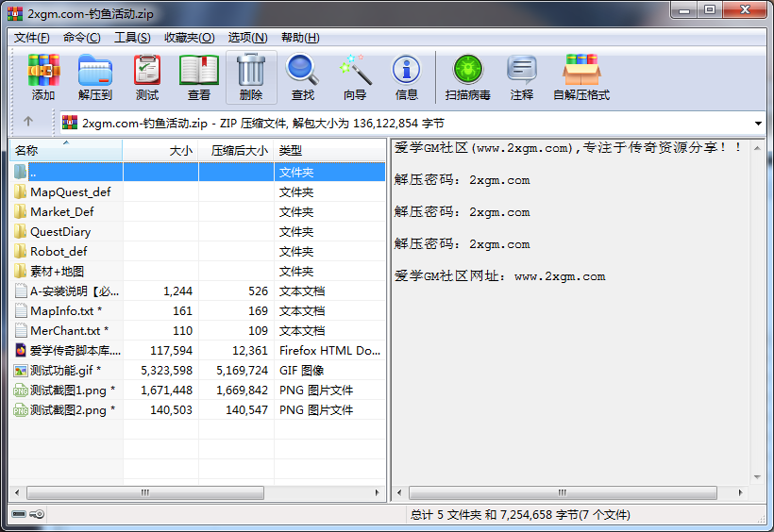Click the Find (查找) magnifier icon
Screen dimensions: 774x532
click(x=303, y=70)
